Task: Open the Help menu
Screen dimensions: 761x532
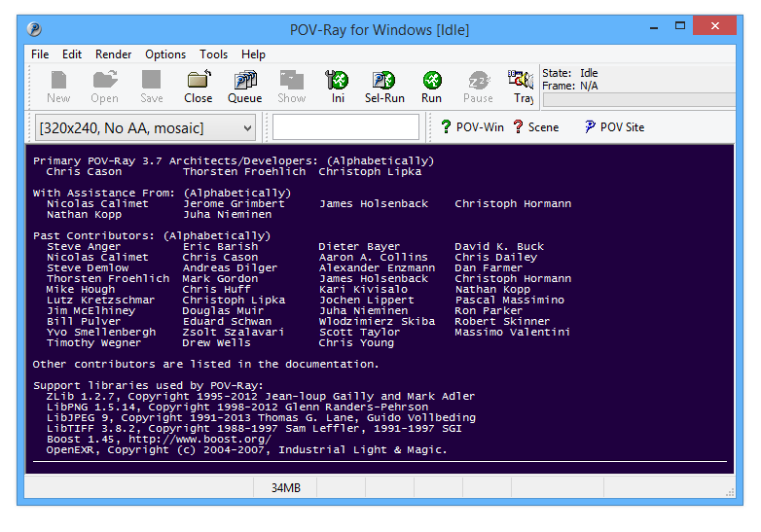Action: tap(253, 54)
